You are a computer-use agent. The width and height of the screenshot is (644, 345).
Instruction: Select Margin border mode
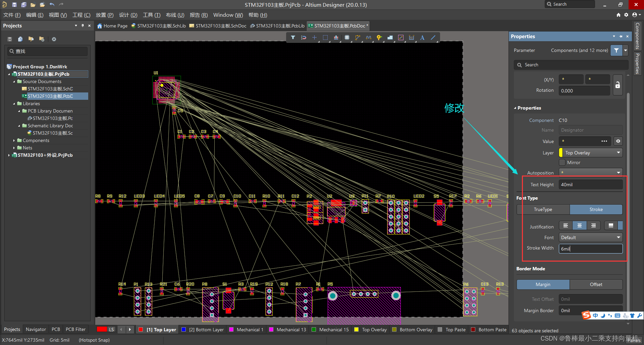coord(543,284)
